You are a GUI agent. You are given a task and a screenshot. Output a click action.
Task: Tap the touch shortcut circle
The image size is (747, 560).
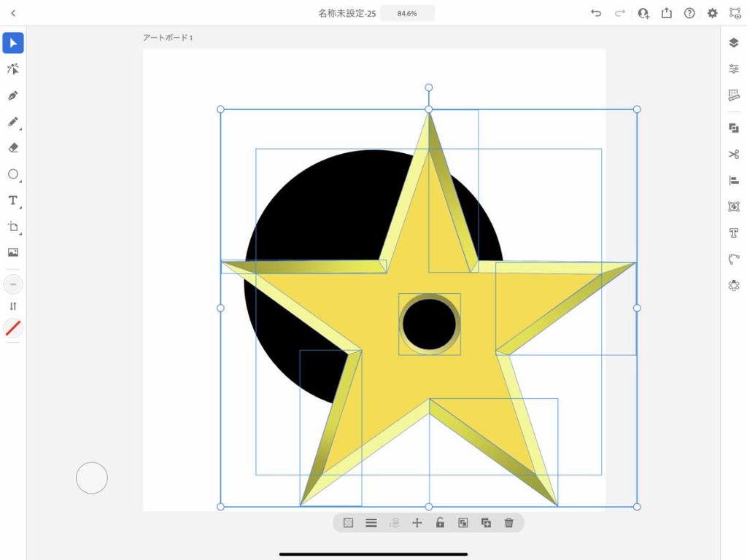(x=92, y=478)
